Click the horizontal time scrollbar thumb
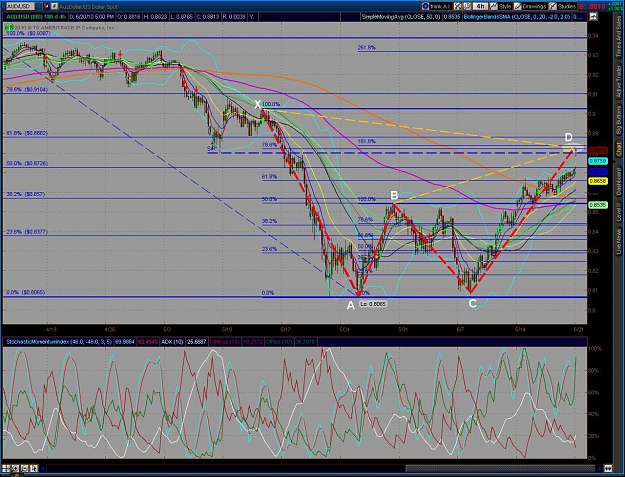Viewport: 625px width, 477px height. tap(500, 468)
